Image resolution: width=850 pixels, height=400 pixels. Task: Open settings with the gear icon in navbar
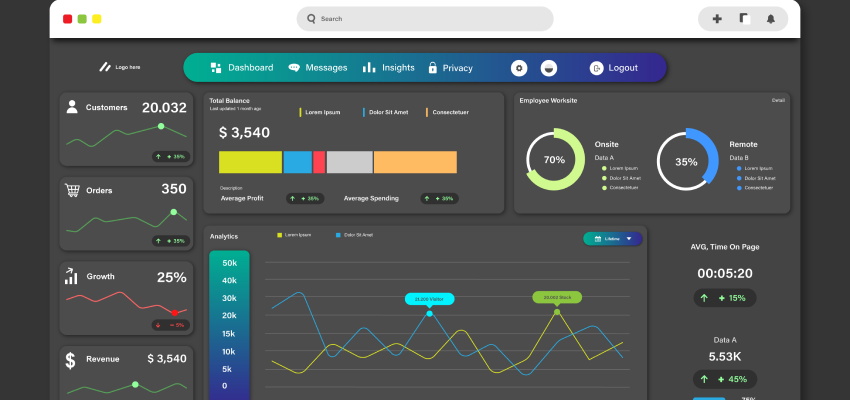pyautogui.click(x=519, y=68)
